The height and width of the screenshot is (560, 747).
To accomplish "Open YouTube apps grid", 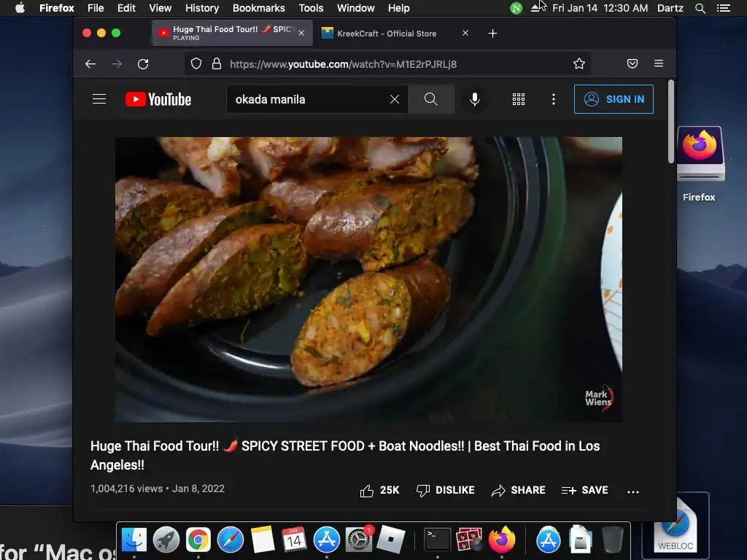I will point(519,99).
